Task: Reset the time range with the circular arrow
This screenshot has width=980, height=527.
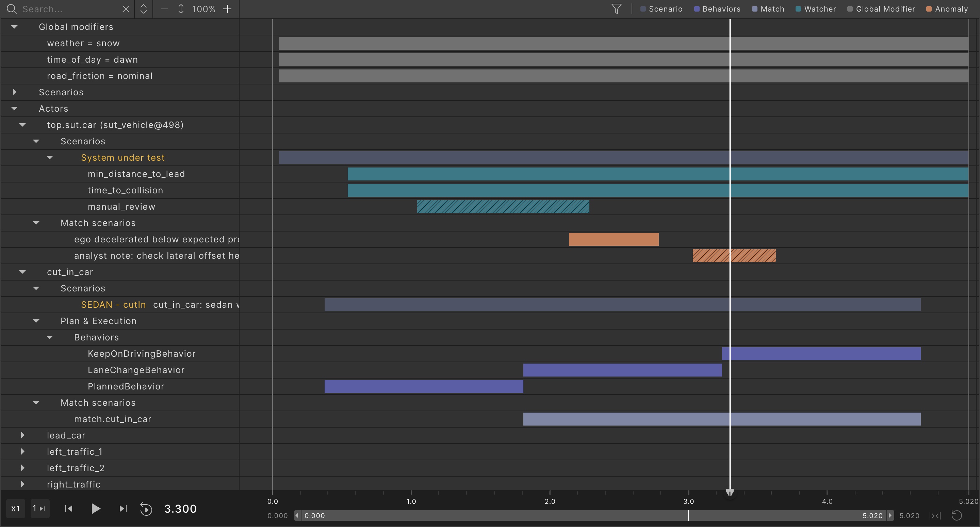Action: (957, 515)
